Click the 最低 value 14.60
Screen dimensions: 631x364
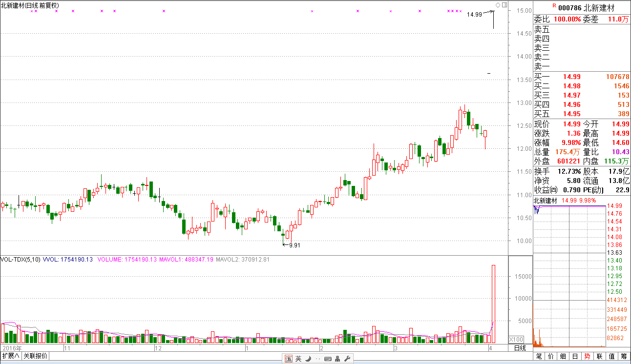click(x=620, y=143)
